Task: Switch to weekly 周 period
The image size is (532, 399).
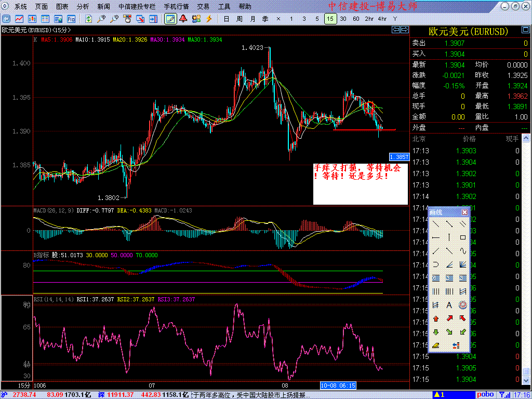Action: 240,19
